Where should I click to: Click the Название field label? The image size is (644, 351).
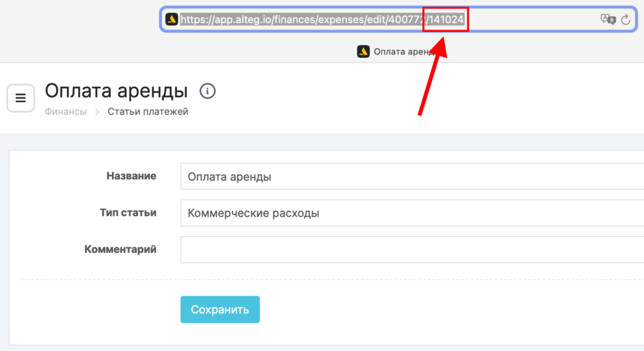[131, 176]
